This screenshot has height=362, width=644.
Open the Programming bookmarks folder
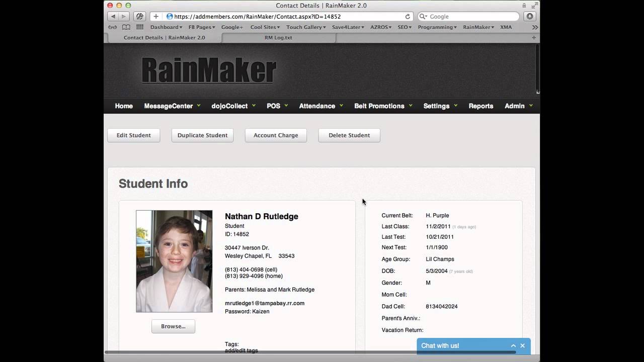coord(437,27)
